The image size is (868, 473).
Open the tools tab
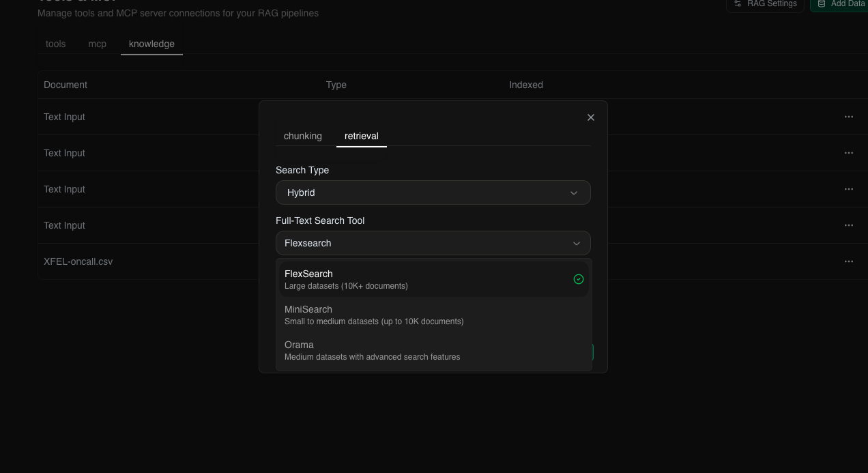tap(55, 44)
